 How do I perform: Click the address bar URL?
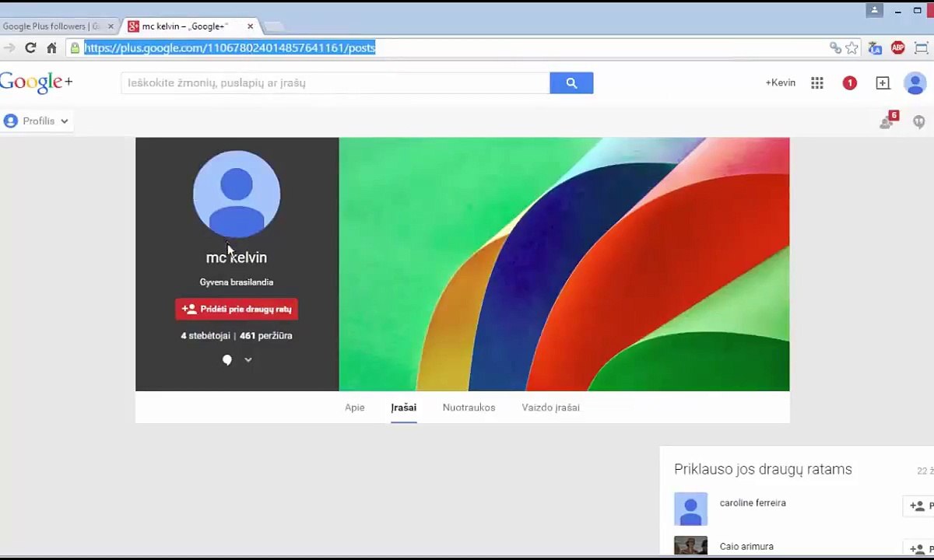[x=230, y=48]
